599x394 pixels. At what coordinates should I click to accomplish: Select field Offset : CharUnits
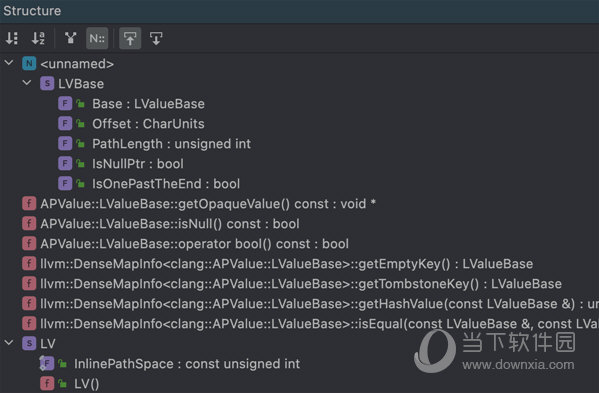(148, 124)
